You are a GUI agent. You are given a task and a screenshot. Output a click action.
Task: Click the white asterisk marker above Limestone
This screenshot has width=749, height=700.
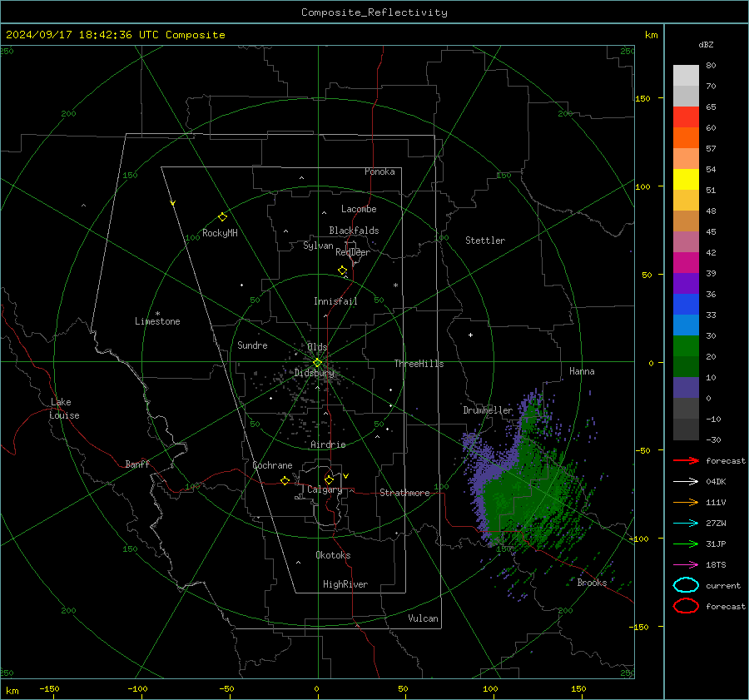coord(157,314)
